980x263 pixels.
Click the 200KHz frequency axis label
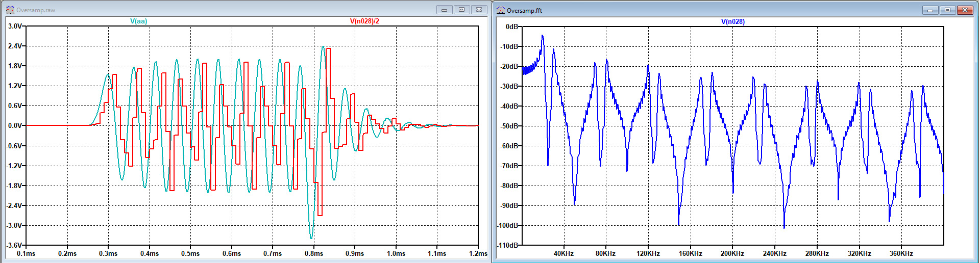(732, 253)
